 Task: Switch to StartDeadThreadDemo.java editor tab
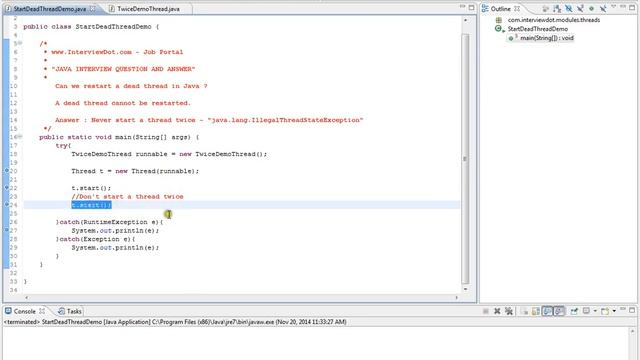point(49,9)
